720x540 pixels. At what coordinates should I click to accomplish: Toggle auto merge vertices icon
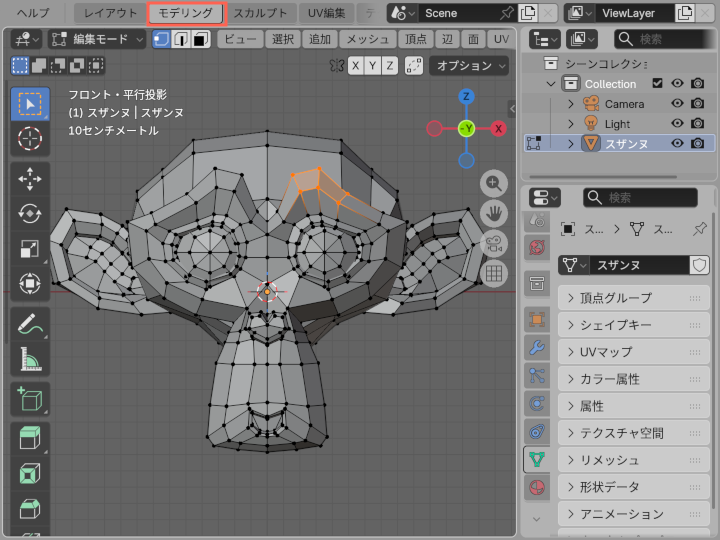pos(414,66)
